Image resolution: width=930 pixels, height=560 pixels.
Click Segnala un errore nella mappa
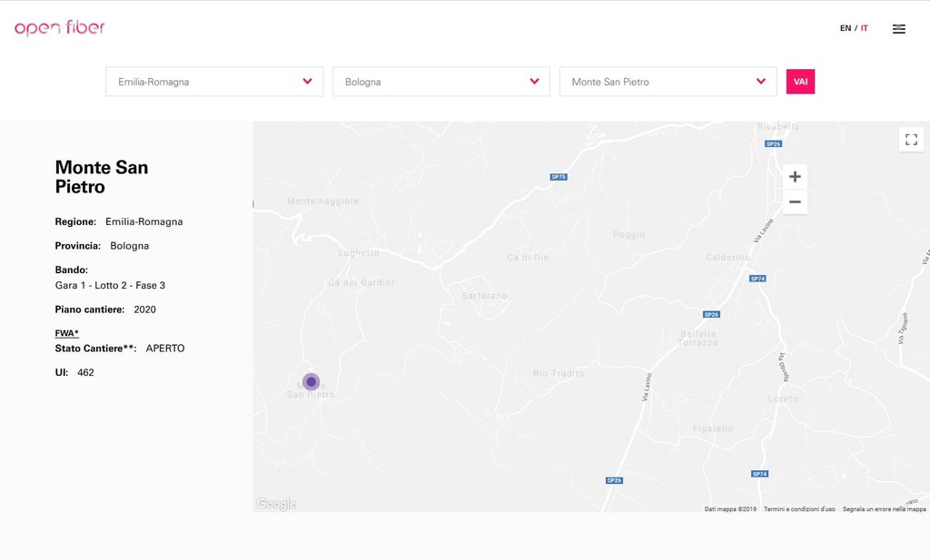pyautogui.click(x=884, y=509)
